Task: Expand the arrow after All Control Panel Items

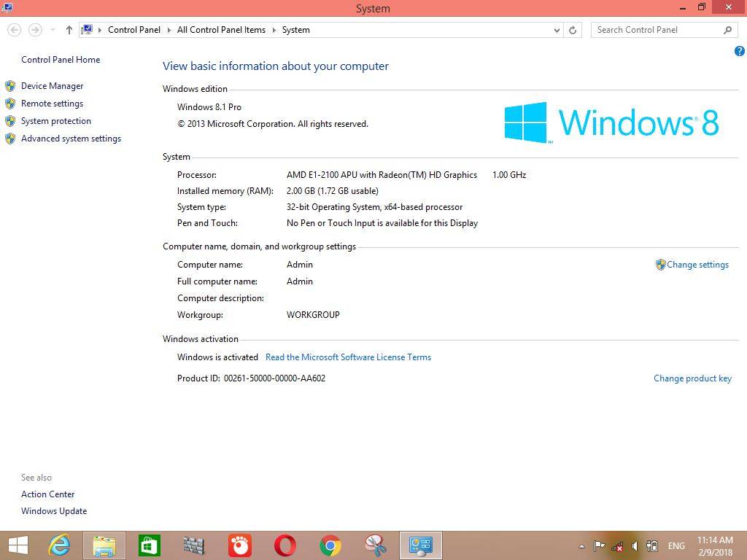Action: 274,30
